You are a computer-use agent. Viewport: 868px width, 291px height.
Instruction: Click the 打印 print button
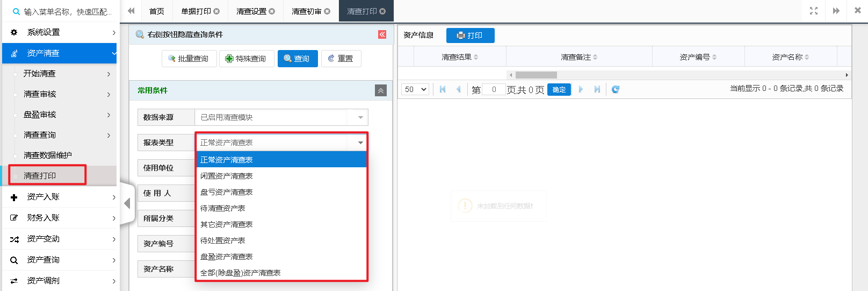point(470,36)
